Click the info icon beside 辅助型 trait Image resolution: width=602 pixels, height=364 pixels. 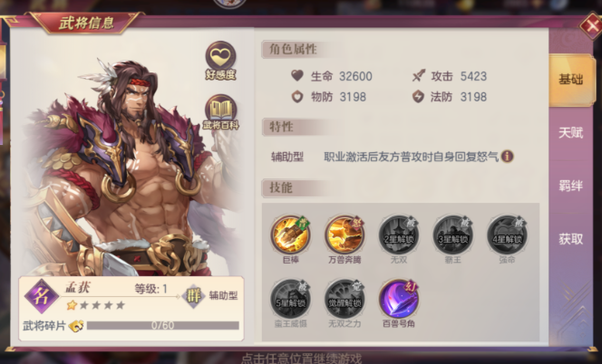[507, 157]
